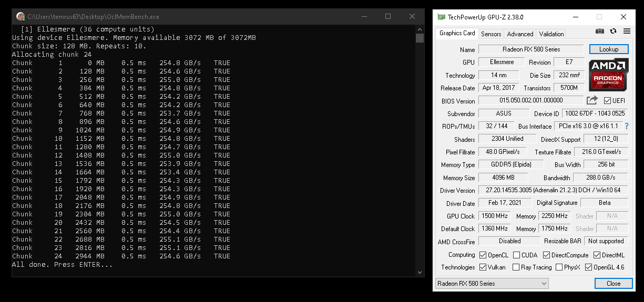Click the GPU-Z title bar app icon
Screen dimensions: 644x302
[x=442, y=17]
